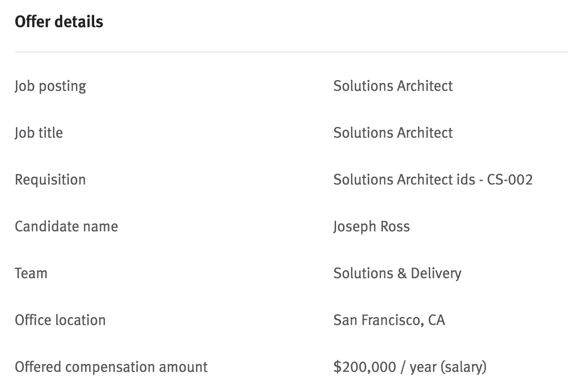This screenshot has width=568, height=392.
Task: Click the divider line under Offer details
Action: click(x=291, y=52)
